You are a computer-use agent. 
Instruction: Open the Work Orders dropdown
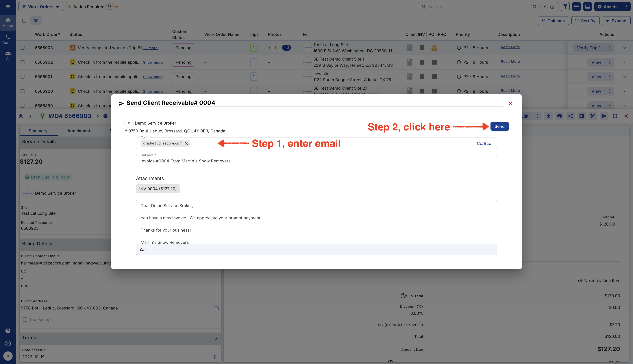click(41, 7)
